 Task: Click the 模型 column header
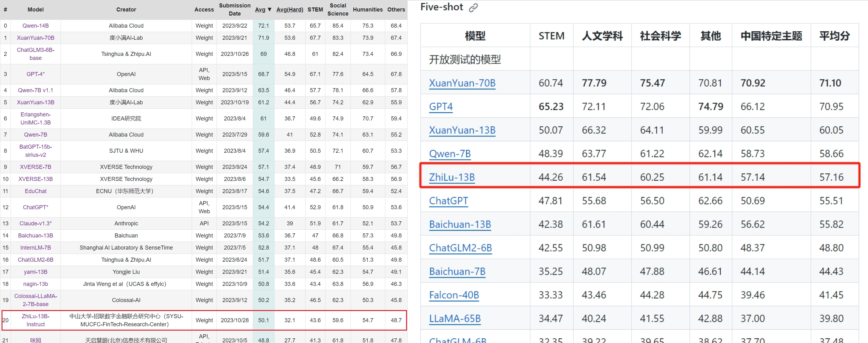pos(475,36)
